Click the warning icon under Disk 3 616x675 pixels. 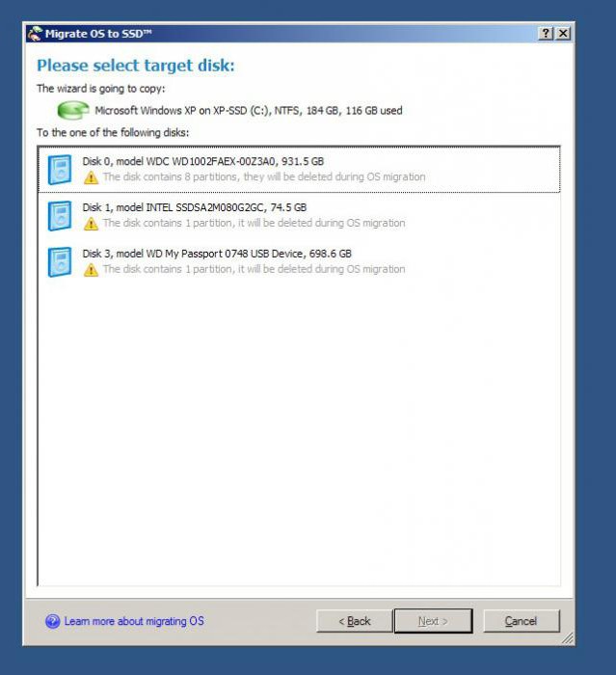(x=91, y=269)
